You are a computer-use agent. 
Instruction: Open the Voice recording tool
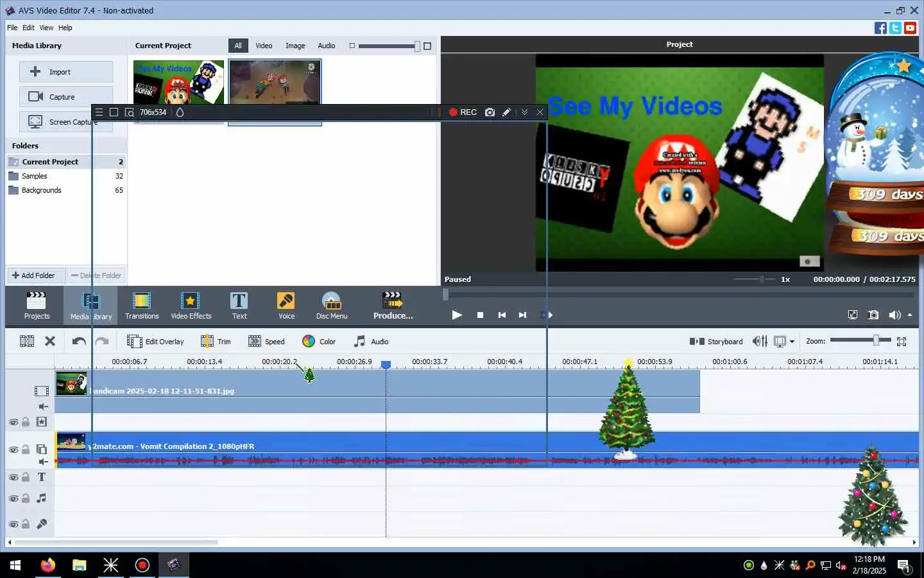pyautogui.click(x=286, y=306)
